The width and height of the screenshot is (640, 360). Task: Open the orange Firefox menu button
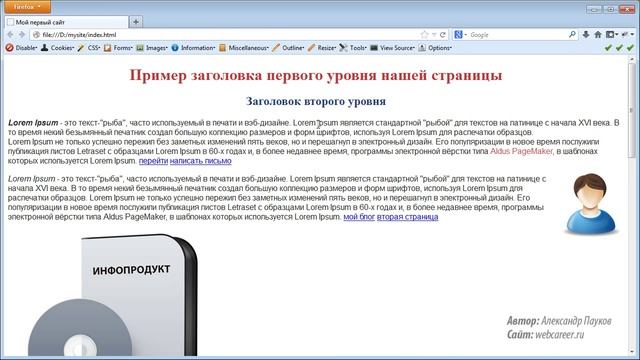(x=27, y=7)
